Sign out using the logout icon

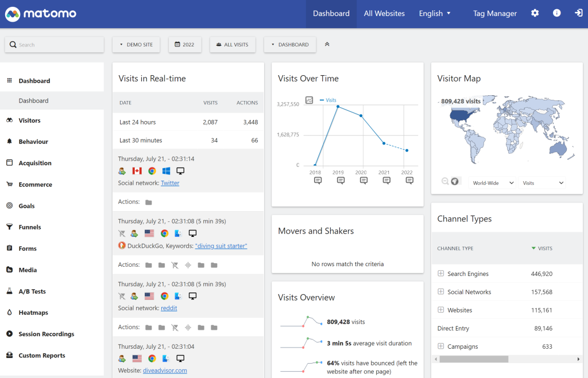click(578, 13)
